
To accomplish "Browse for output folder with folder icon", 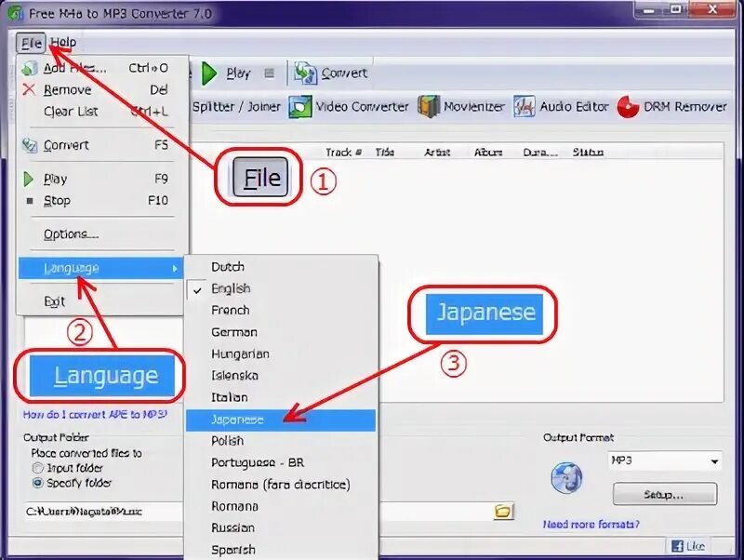I will (503, 511).
